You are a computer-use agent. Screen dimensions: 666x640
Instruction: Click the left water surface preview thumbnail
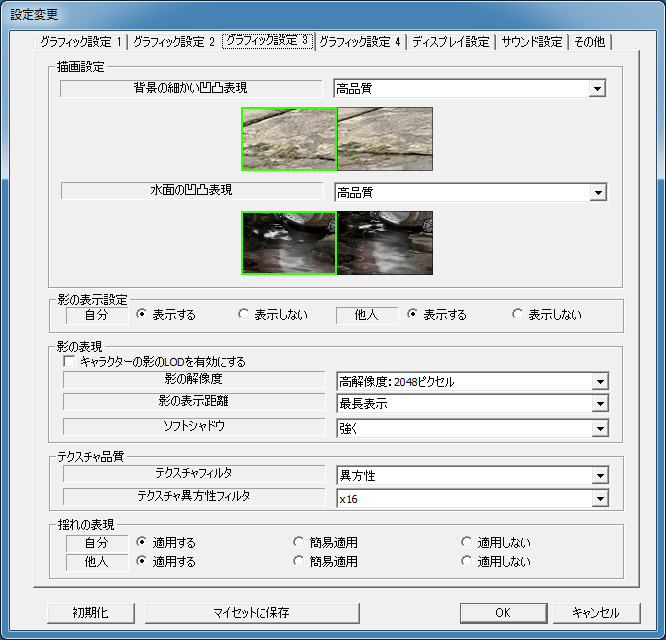pos(289,242)
